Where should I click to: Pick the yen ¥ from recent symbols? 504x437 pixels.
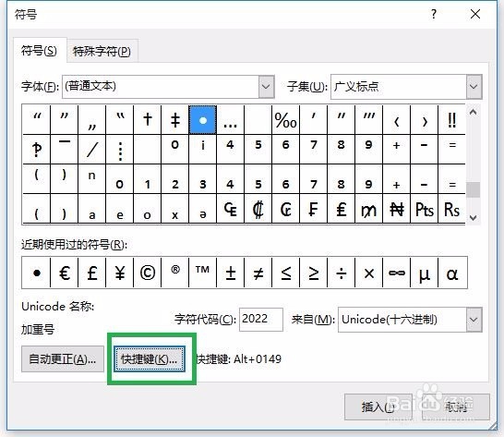coord(120,273)
